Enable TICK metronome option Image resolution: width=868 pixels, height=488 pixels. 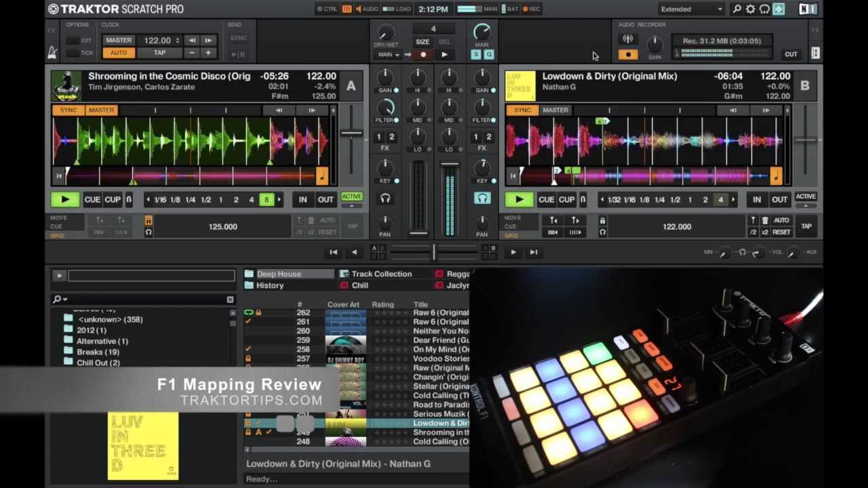(73, 53)
